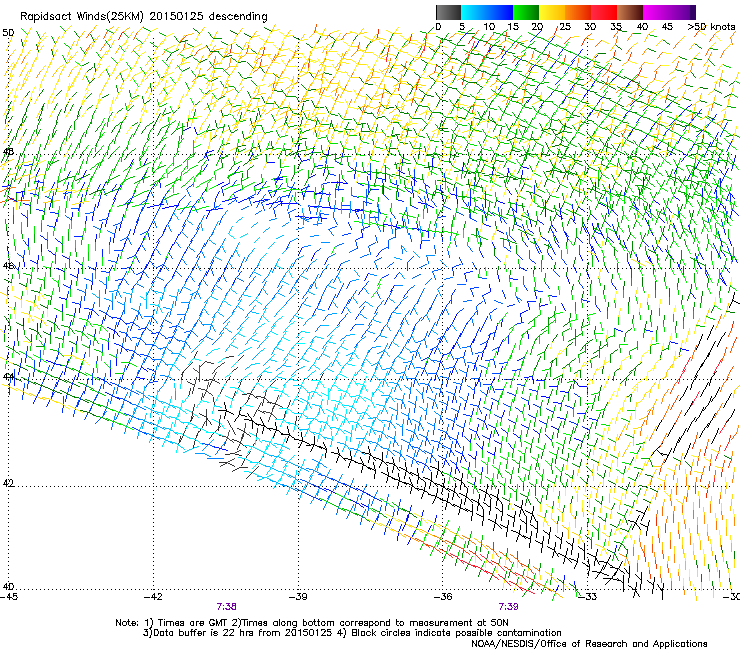Image resolution: width=740 pixels, height=650 pixels.
Task: Click the latitude '40' axis label at bottom left
Action: click(8, 587)
